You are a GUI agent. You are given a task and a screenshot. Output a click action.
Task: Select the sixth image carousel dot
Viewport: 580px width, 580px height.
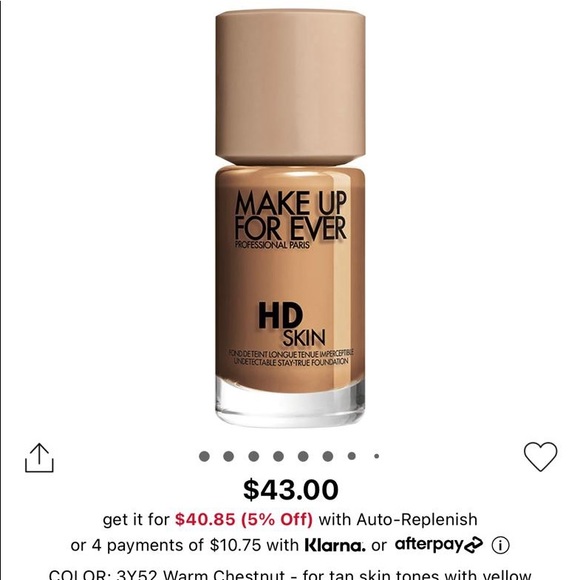pos(328,456)
